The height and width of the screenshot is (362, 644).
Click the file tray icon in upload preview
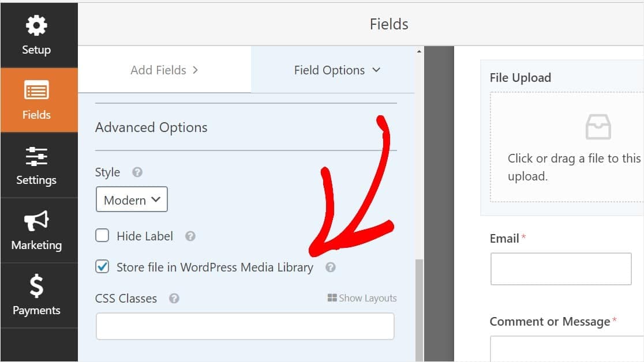point(598,126)
